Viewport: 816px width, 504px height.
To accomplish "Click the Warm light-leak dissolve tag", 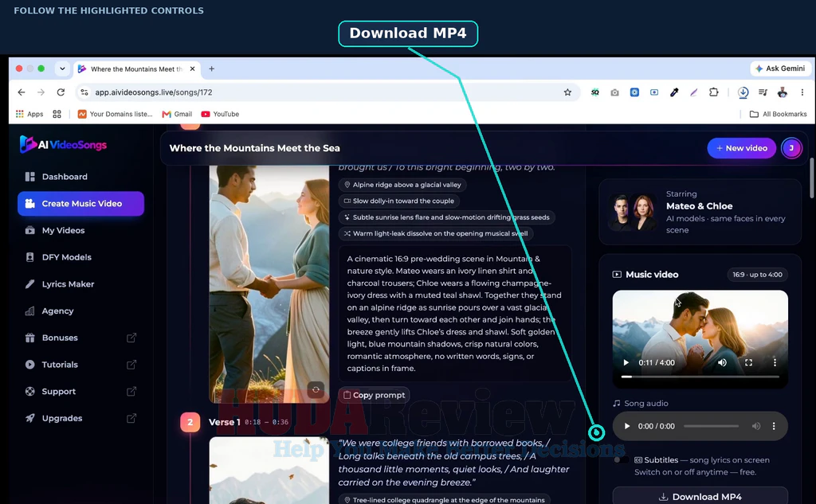I will [x=436, y=233].
